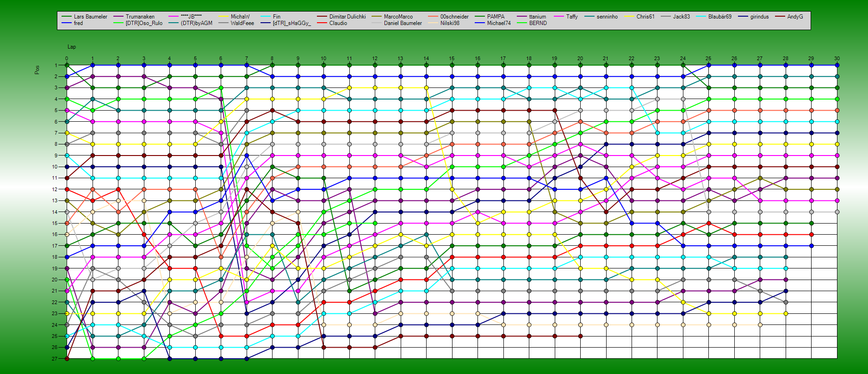Click blue line swatch beside Michael74
The height and width of the screenshot is (374, 868).
pyautogui.click(x=480, y=23)
